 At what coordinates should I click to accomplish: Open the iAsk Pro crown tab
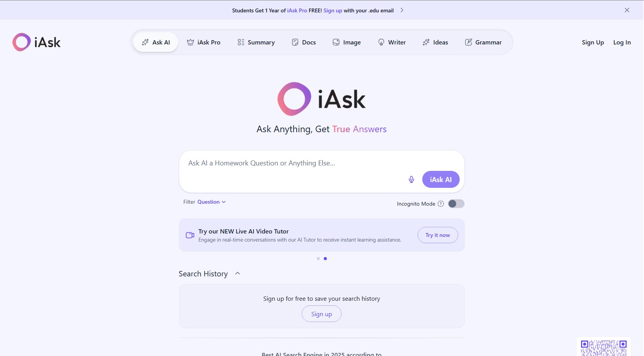click(204, 43)
